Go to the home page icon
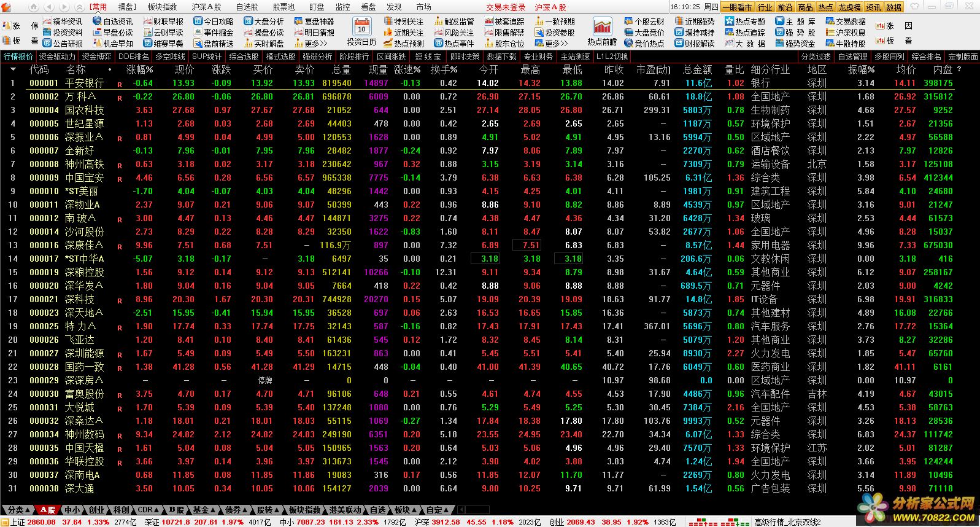 click(x=33, y=7)
